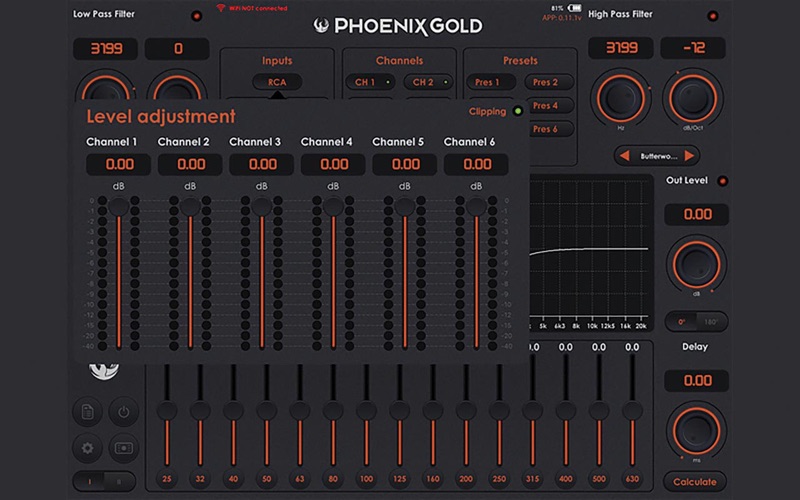This screenshot has height=500, width=800.
Task: Click the Calculate button
Action: (x=695, y=482)
